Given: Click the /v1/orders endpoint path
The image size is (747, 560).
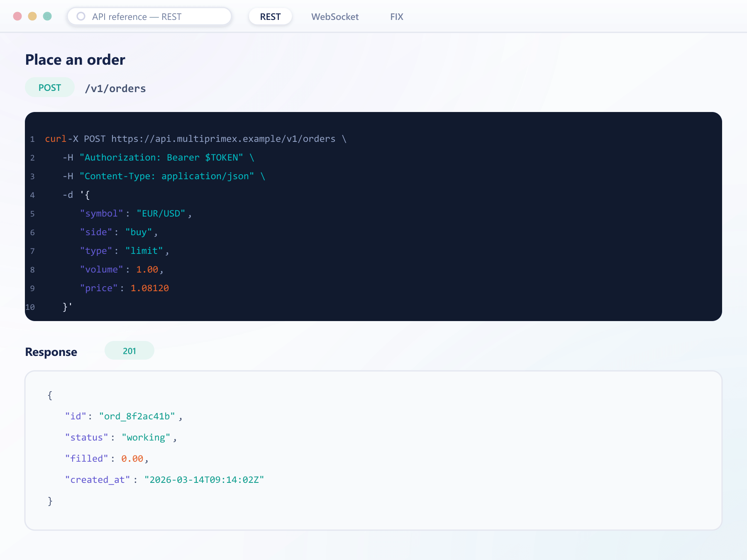Looking at the screenshot, I should (115, 88).
